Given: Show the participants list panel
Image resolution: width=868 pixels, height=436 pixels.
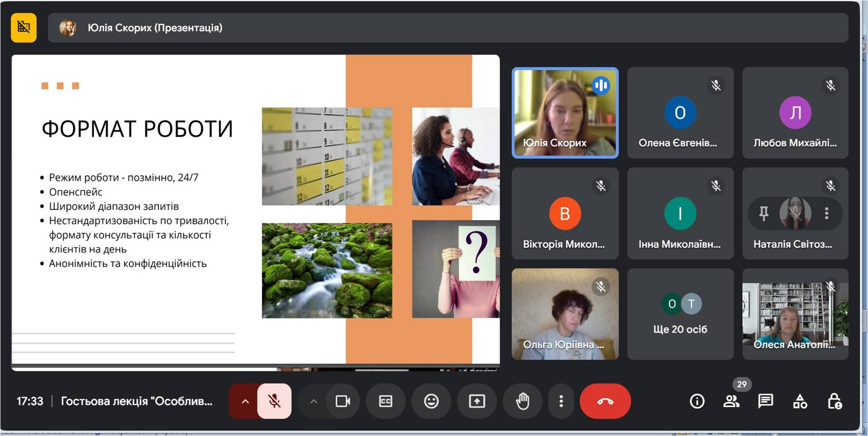Looking at the screenshot, I should click(731, 401).
